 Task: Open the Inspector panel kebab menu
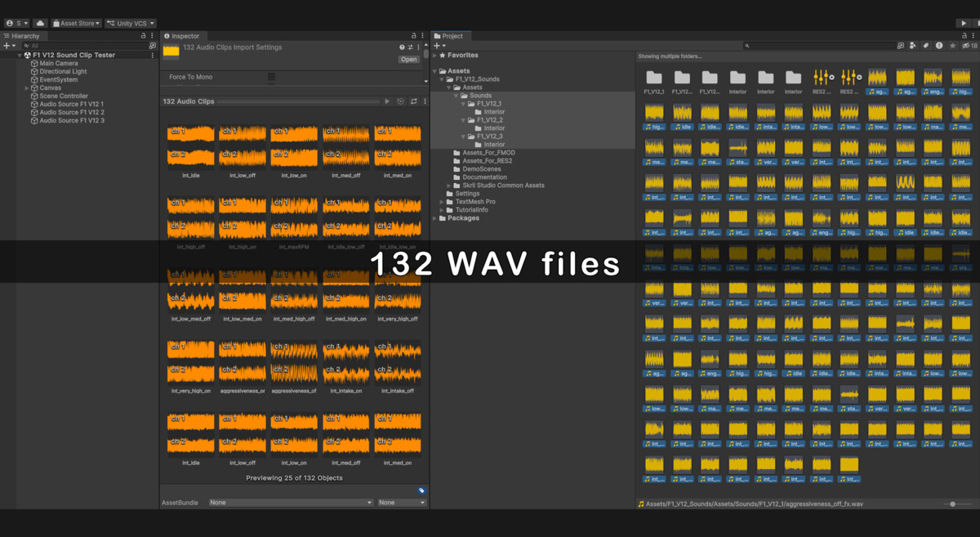(x=423, y=36)
